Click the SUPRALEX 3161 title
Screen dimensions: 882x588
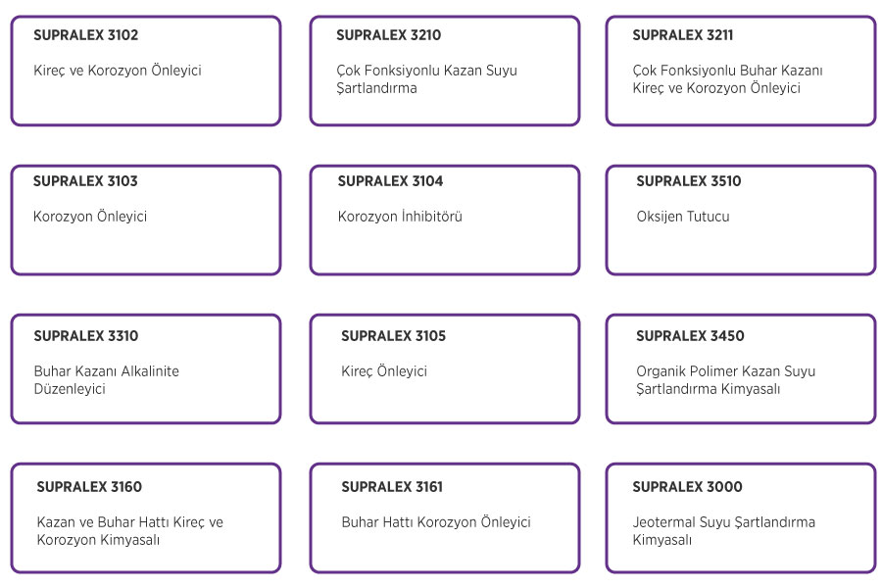[x=391, y=487]
